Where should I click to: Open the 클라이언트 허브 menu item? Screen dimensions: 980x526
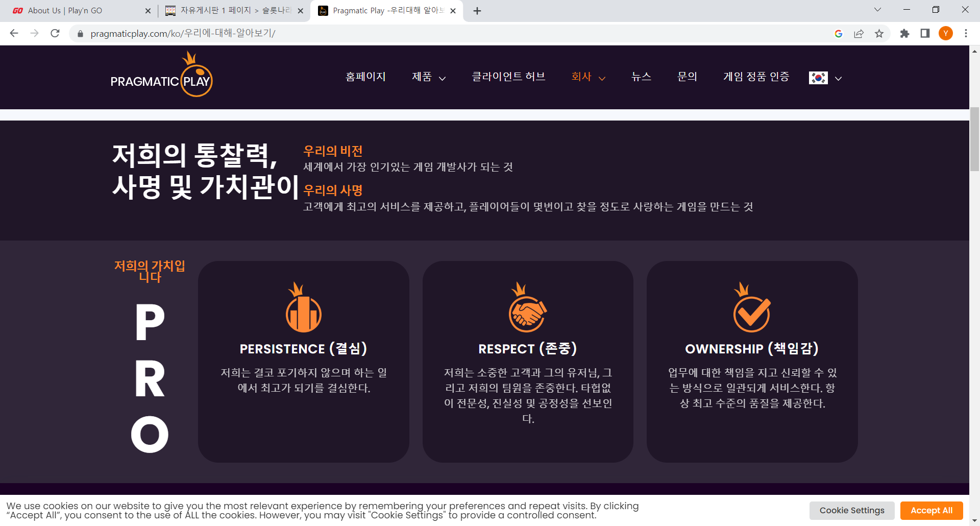508,77
